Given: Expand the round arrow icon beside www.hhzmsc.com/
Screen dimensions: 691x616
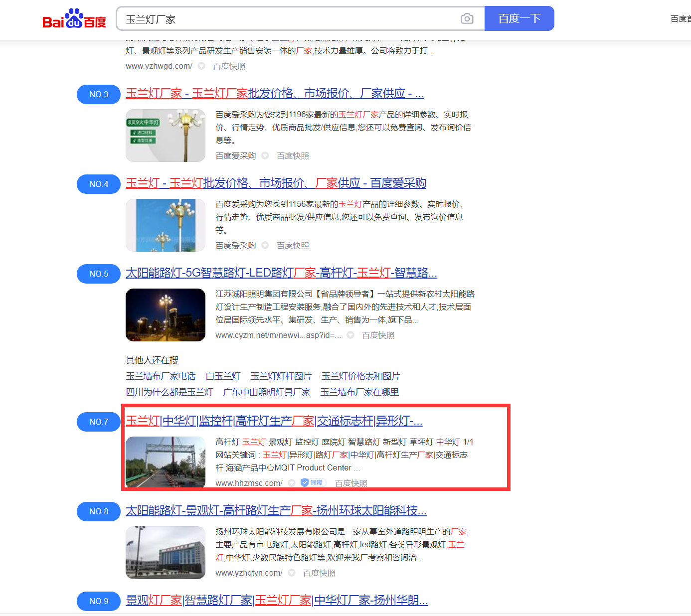Looking at the screenshot, I should tap(292, 483).
